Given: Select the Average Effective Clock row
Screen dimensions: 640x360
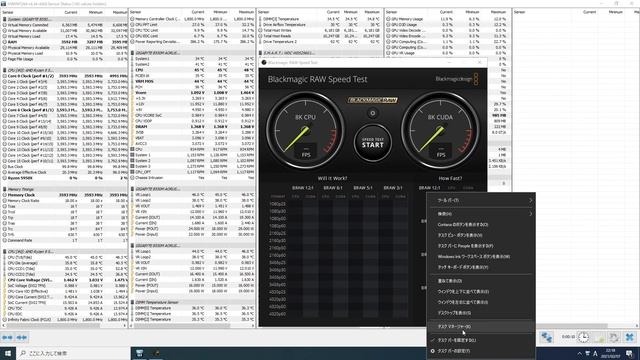Looking at the screenshot, I should coord(65,172).
